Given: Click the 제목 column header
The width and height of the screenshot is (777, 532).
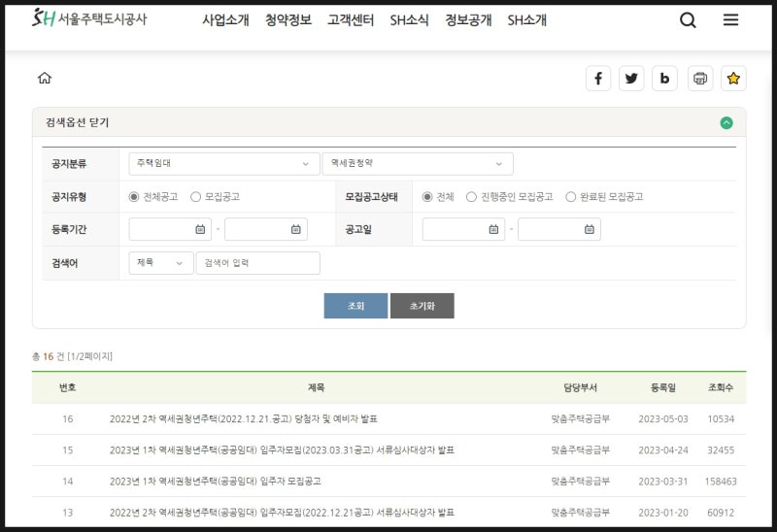Looking at the screenshot, I should pos(317,388).
